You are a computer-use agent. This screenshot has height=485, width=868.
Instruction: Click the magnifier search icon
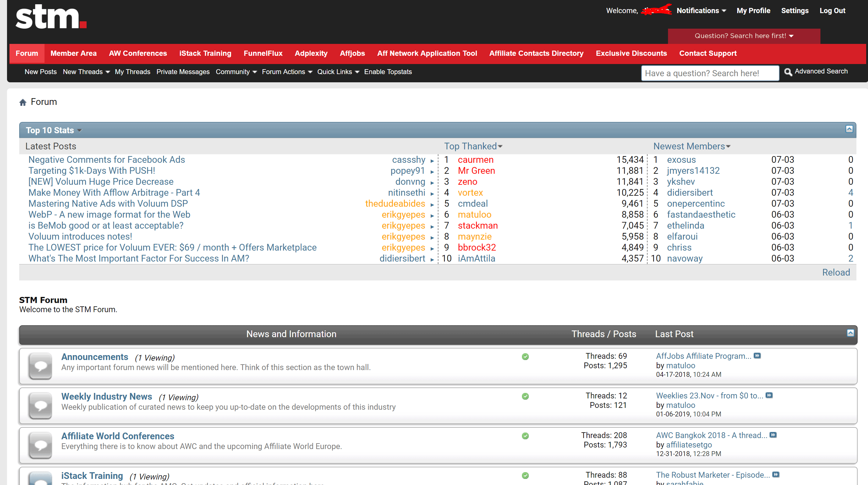pyautogui.click(x=788, y=72)
